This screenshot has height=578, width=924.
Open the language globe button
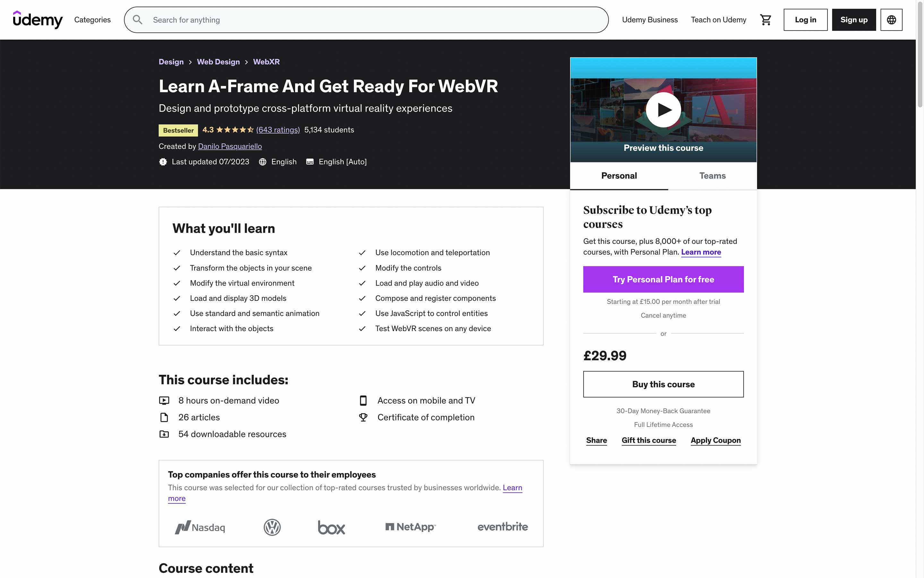891,20
